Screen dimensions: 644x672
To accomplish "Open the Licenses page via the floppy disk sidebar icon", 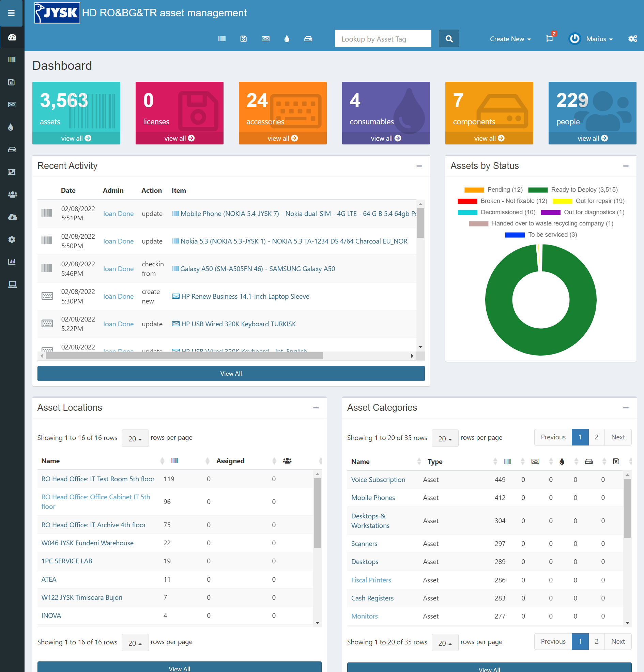I will point(12,82).
